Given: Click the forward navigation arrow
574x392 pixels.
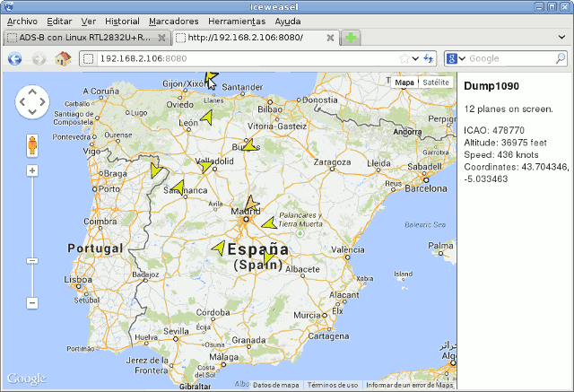Looking at the screenshot, I should click(x=39, y=58).
